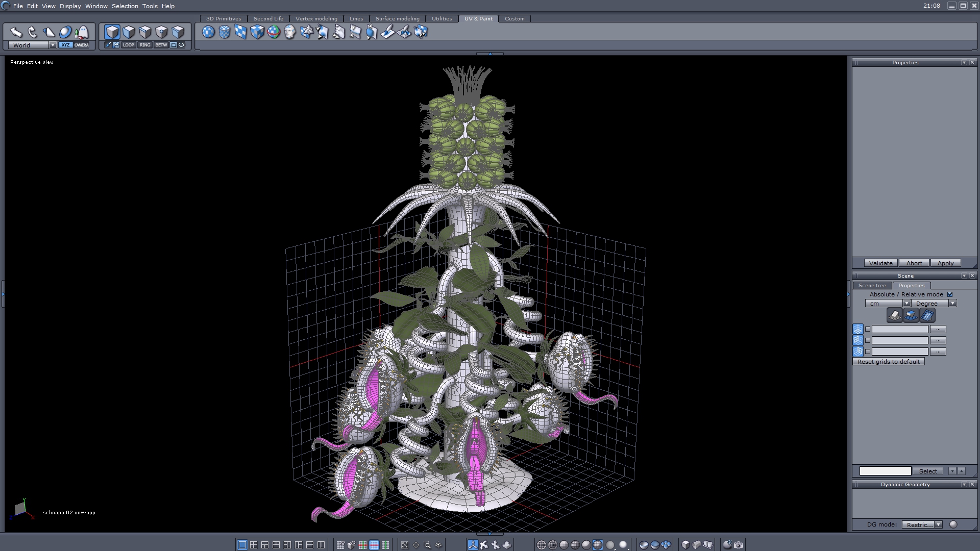Open the Selection menu
This screenshot has height=551, width=980.
pos(125,6)
